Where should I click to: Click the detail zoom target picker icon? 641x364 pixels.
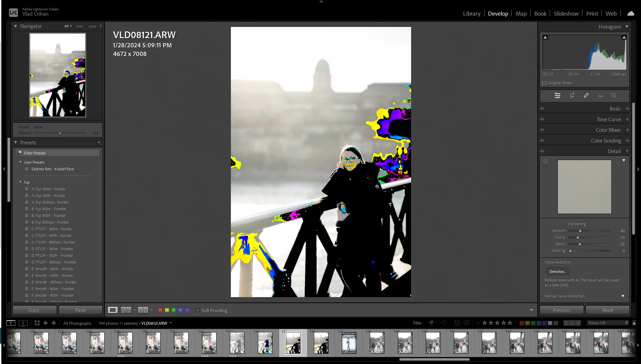point(545,161)
